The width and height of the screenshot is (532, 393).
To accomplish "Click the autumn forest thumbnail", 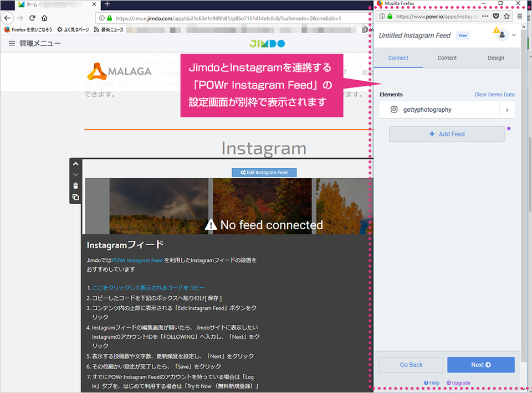I will click(262, 206).
